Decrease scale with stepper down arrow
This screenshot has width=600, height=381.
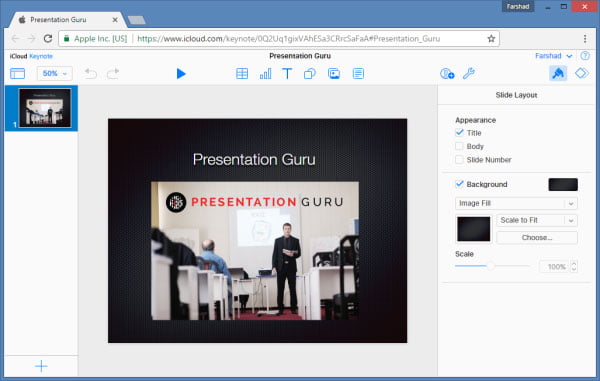(x=573, y=269)
